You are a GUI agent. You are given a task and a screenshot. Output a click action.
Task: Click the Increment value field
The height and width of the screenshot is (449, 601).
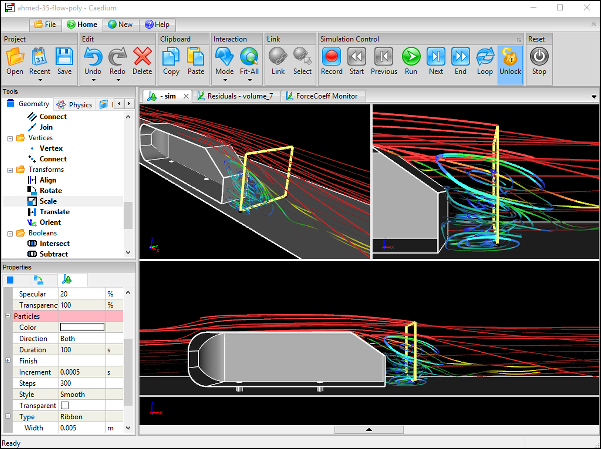[x=82, y=371]
